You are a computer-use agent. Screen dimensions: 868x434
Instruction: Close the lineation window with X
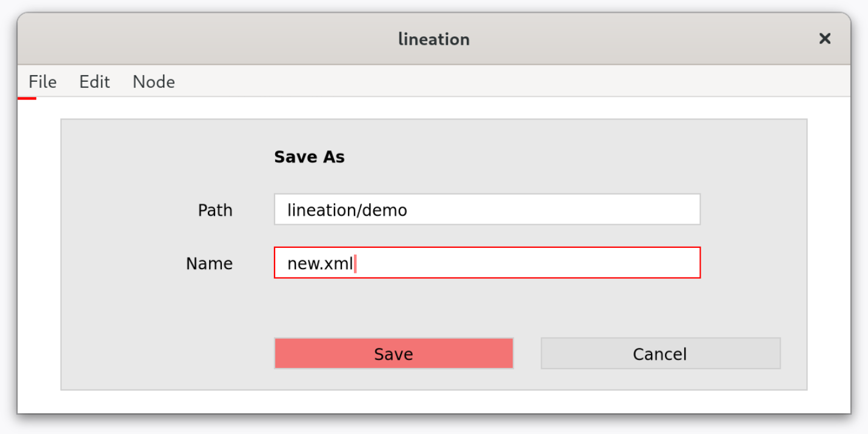pos(825,39)
